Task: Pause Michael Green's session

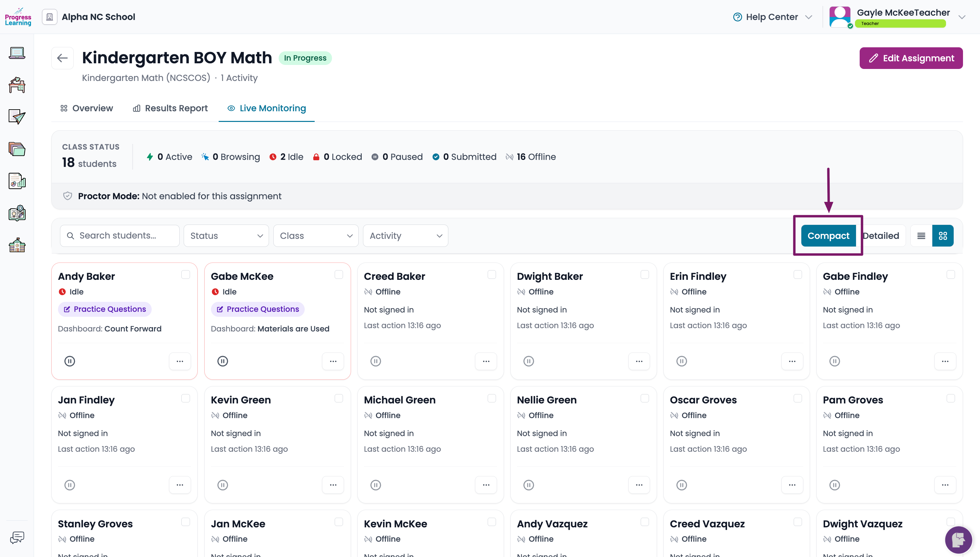Action: pyautogui.click(x=376, y=485)
